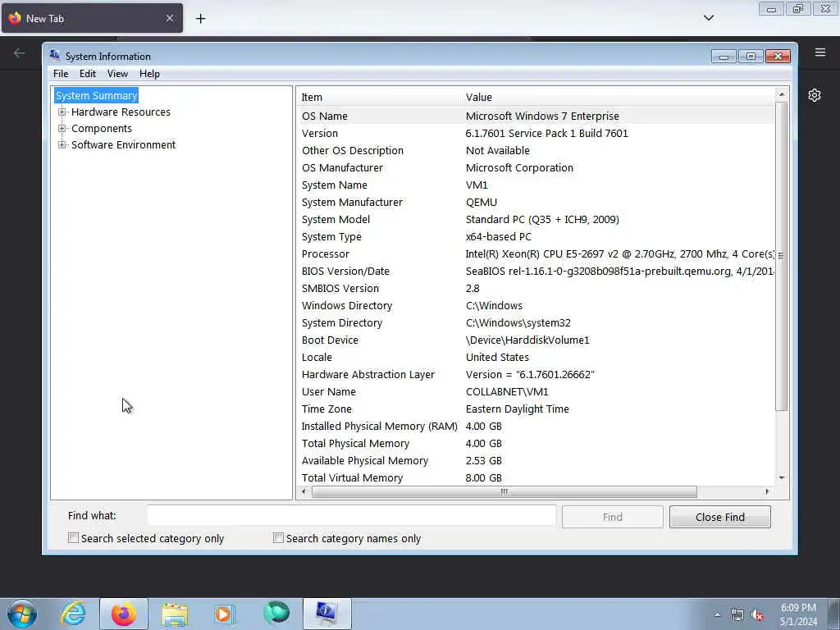The height and width of the screenshot is (630, 840).
Task: Open the Edit menu
Action: pyautogui.click(x=87, y=74)
